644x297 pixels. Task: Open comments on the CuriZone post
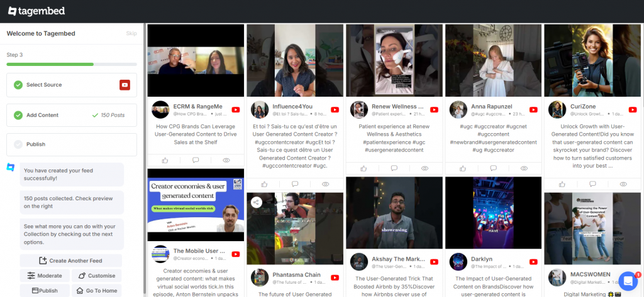592,184
